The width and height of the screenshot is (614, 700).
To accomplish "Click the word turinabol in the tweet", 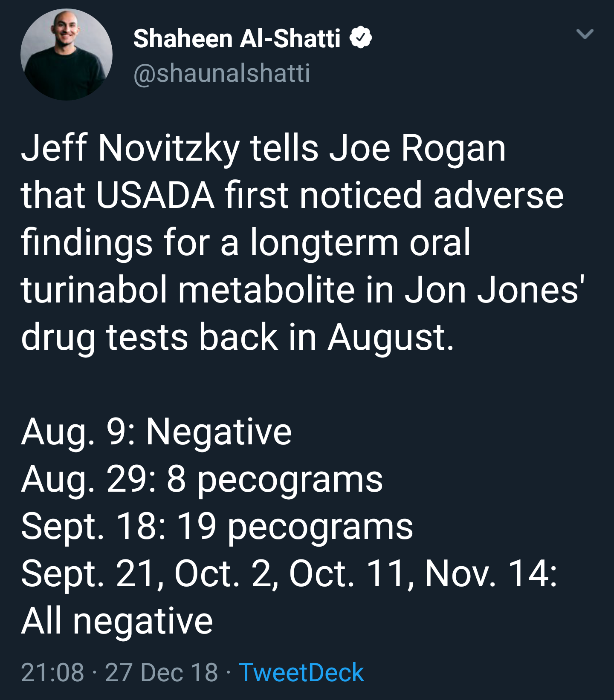I will (94, 290).
